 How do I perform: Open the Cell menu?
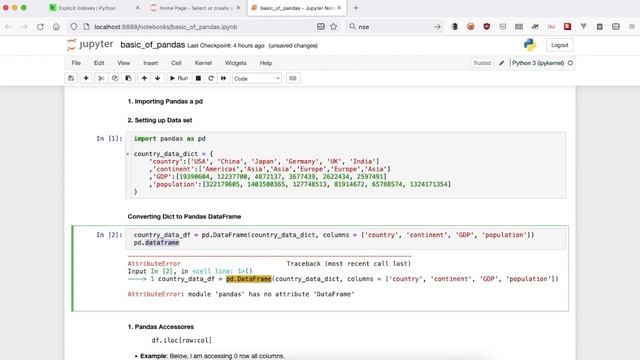tap(176, 63)
